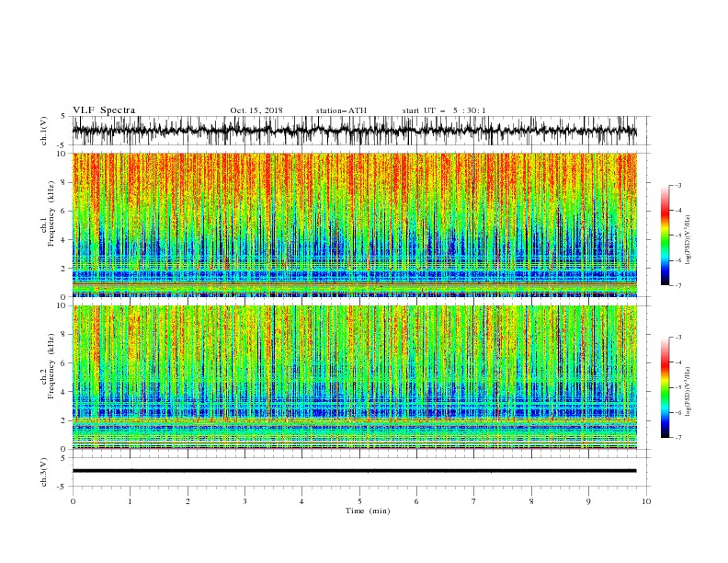Click time axis tick label "10"
The height and width of the screenshot is (563, 728).
coord(646,501)
